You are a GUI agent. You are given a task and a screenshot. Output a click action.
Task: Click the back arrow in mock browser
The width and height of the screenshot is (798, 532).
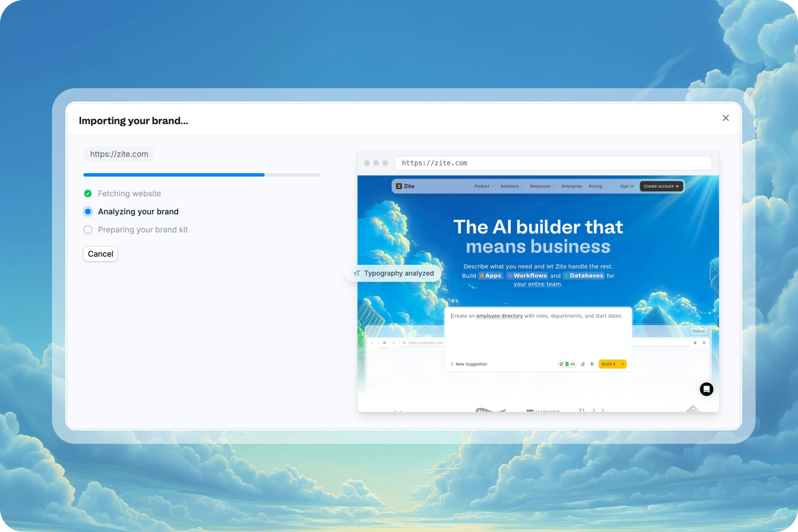(372, 343)
